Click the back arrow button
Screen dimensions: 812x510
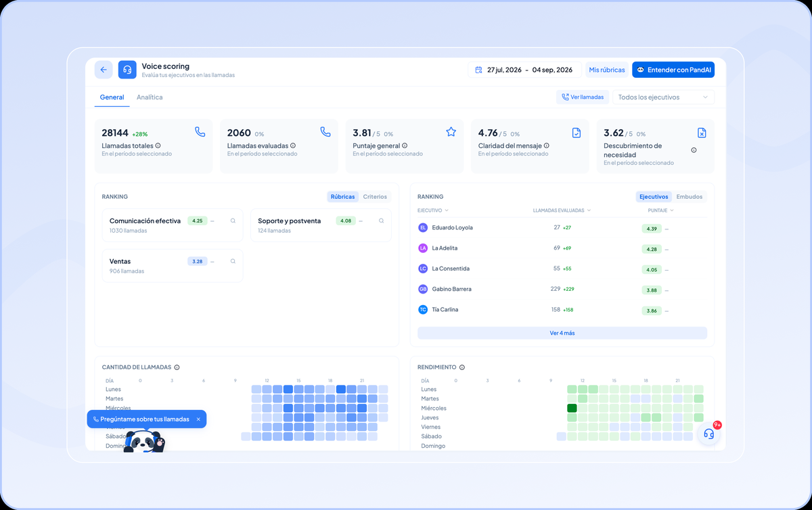[104, 70]
